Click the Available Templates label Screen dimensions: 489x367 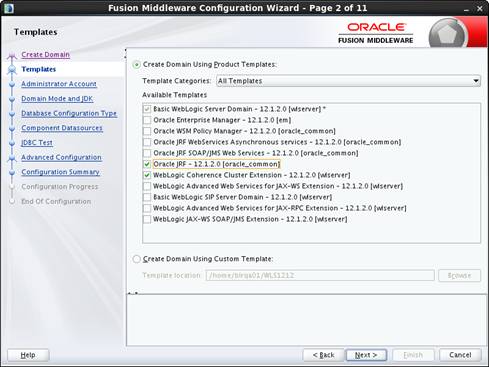[174, 95]
